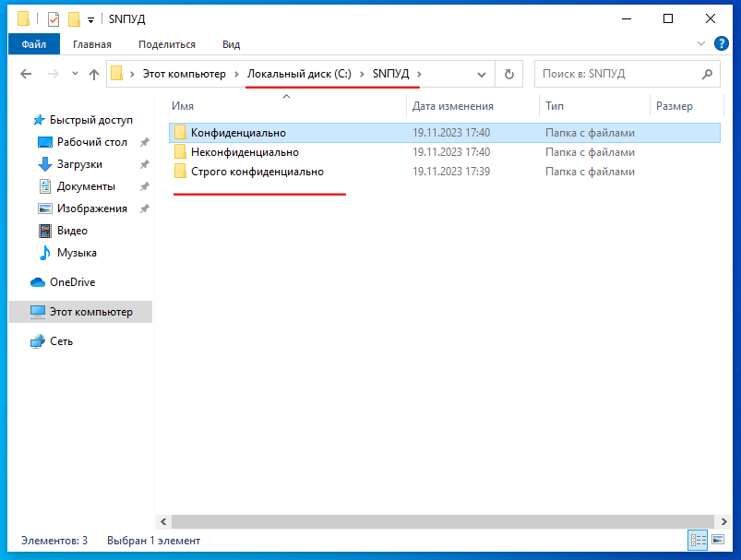Click the pin icon next to Документы
This screenshot has height=560, width=741.
145,186
